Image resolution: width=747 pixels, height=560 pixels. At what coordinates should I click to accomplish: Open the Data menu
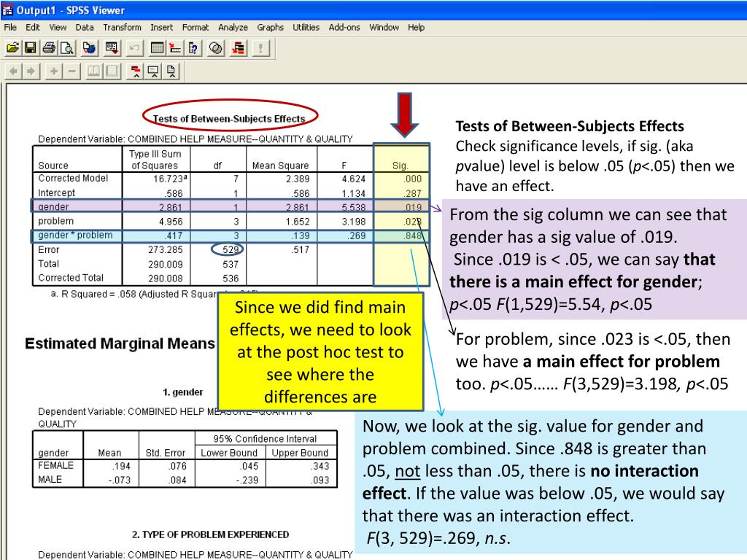coord(85,27)
